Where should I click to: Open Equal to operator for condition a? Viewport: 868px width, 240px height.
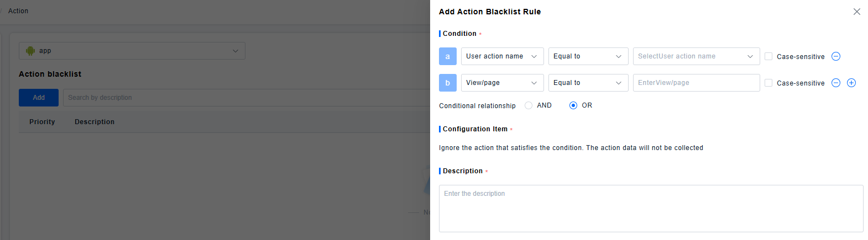(x=588, y=56)
